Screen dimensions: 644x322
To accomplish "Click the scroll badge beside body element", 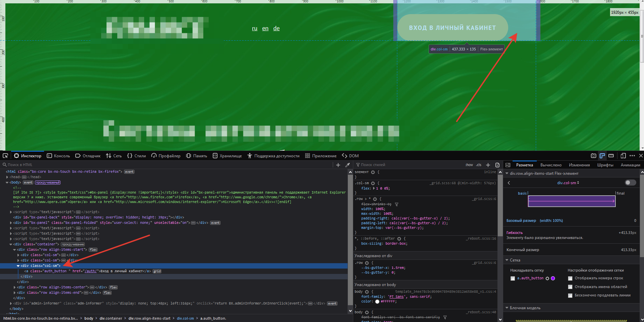I will pos(48,183).
